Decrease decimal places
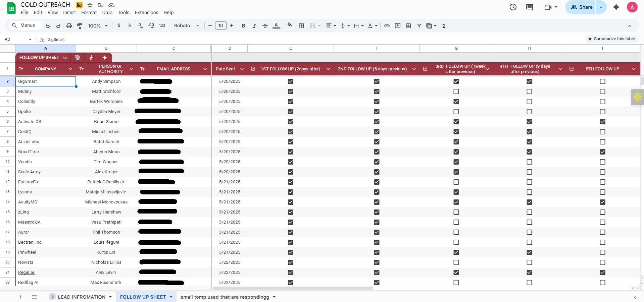 tap(140, 25)
